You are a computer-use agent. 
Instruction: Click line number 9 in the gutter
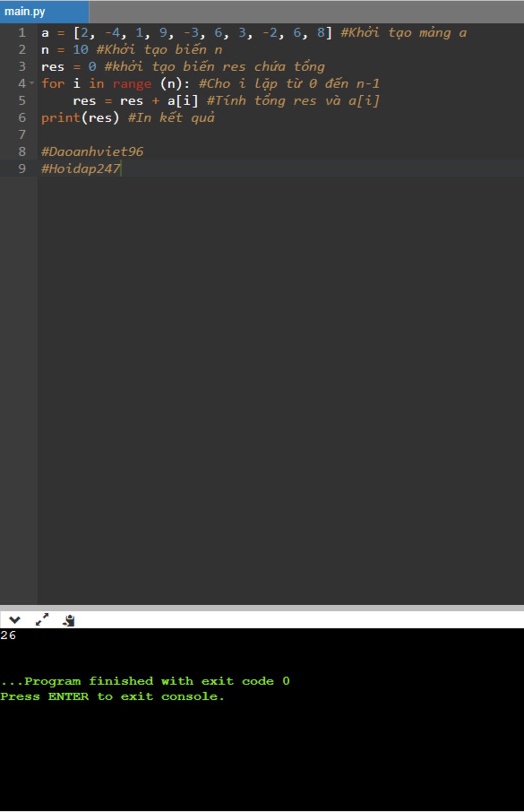[21, 168]
